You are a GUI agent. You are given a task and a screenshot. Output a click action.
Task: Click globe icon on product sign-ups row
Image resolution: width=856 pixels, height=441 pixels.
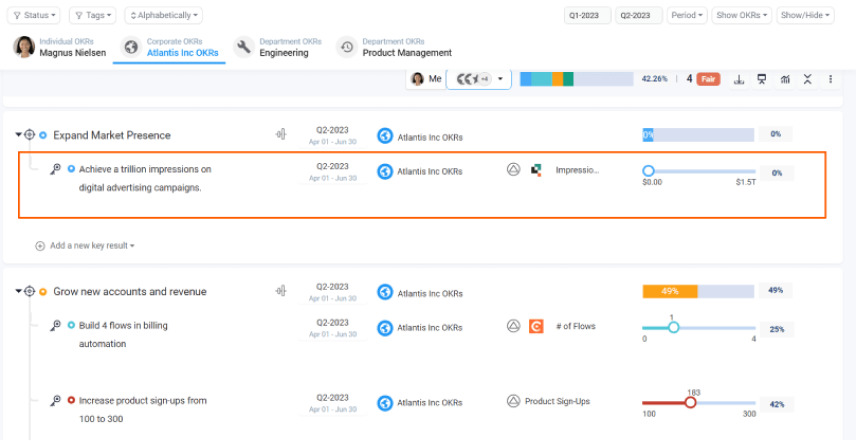[x=385, y=403]
